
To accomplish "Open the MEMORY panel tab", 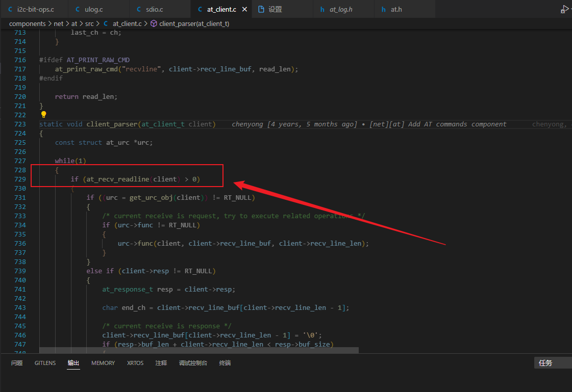I will [103, 363].
